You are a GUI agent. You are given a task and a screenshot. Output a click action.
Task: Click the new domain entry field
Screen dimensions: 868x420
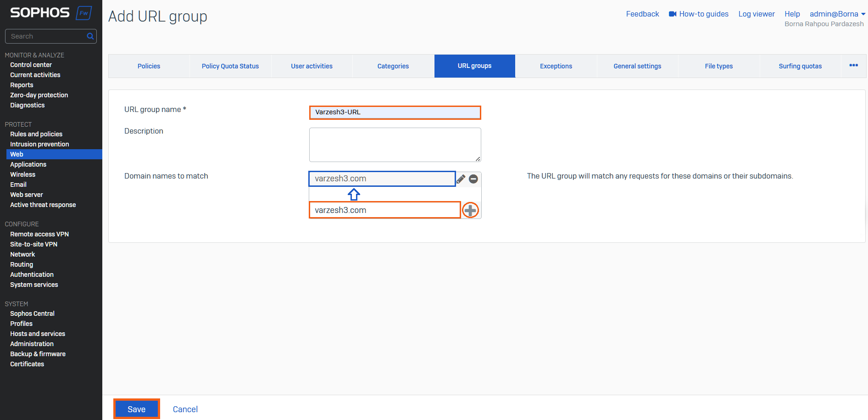[385, 210]
